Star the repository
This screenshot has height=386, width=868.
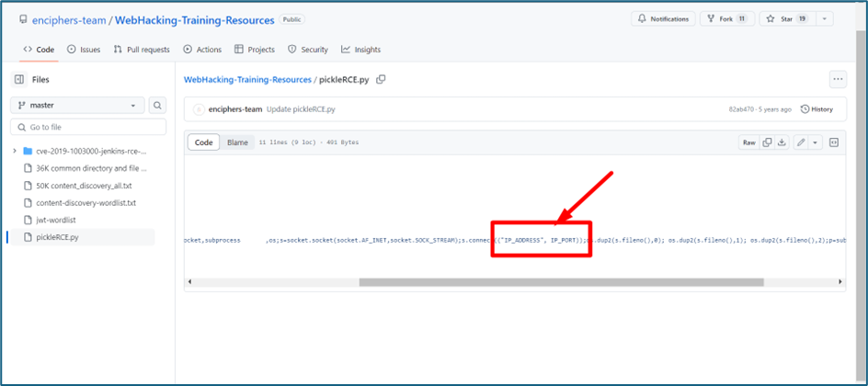(787, 18)
